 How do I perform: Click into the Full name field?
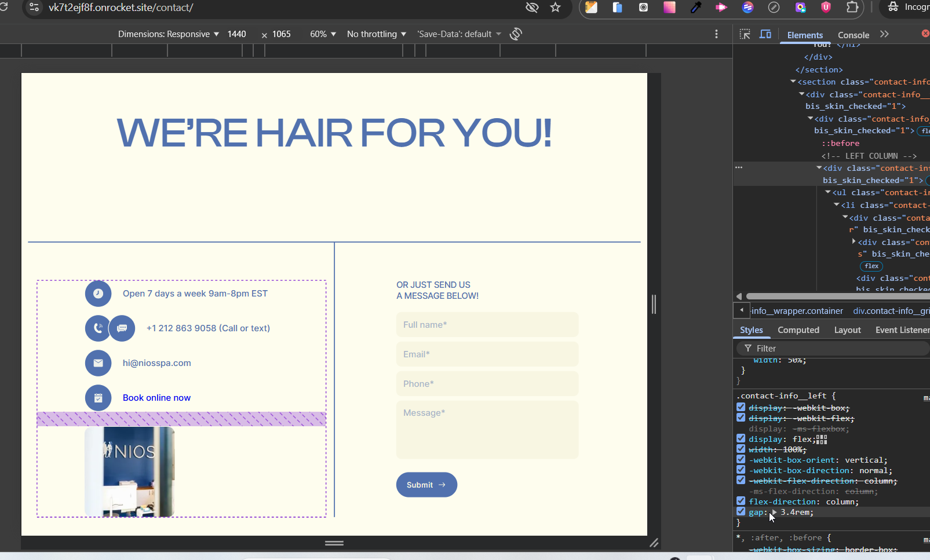coord(487,325)
